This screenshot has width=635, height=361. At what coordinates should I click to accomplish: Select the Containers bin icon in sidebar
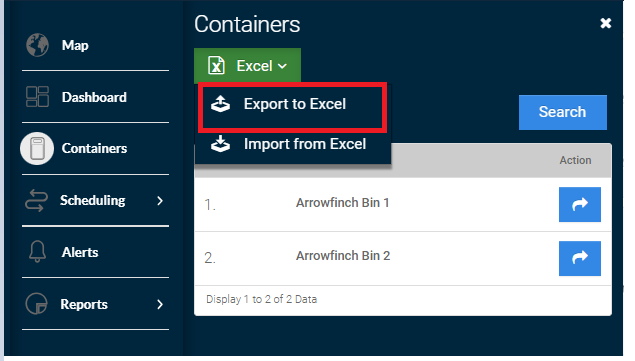click(37, 148)
